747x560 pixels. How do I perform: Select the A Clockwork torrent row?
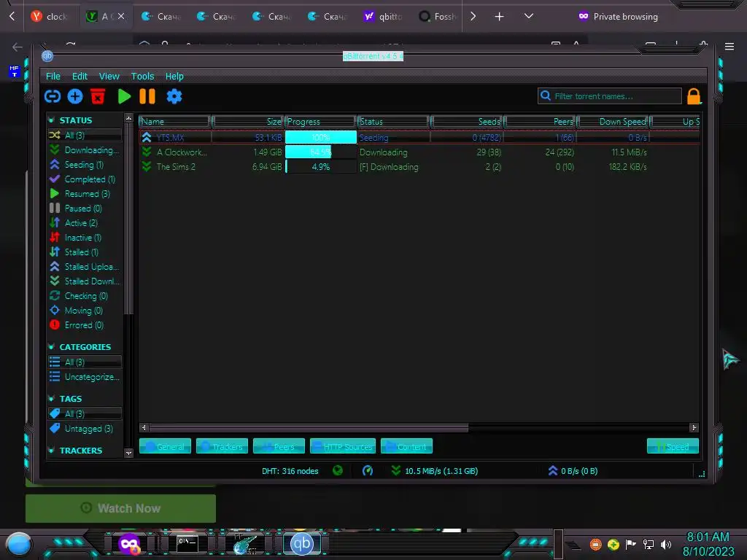coord(419,152)
